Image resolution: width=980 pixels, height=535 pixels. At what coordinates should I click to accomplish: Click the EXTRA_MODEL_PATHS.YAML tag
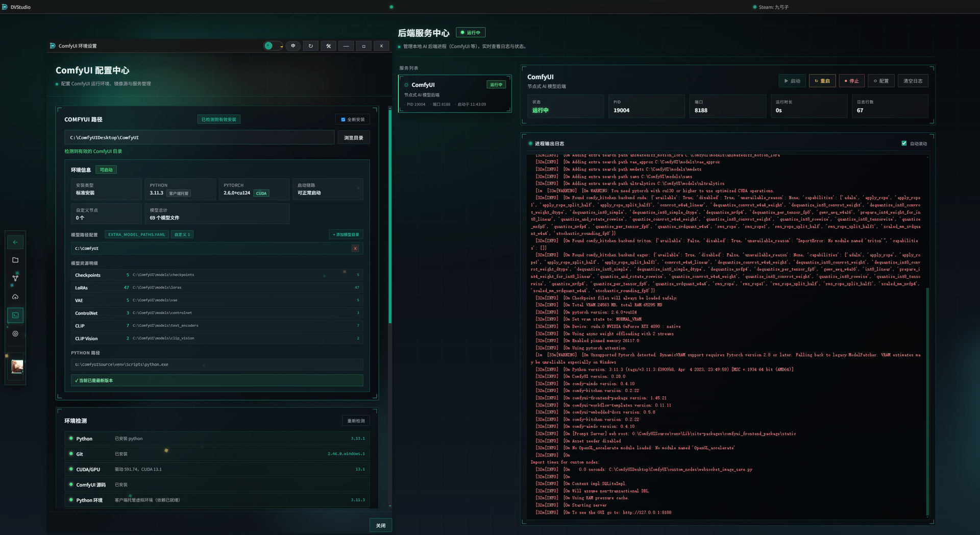(137, 235)
